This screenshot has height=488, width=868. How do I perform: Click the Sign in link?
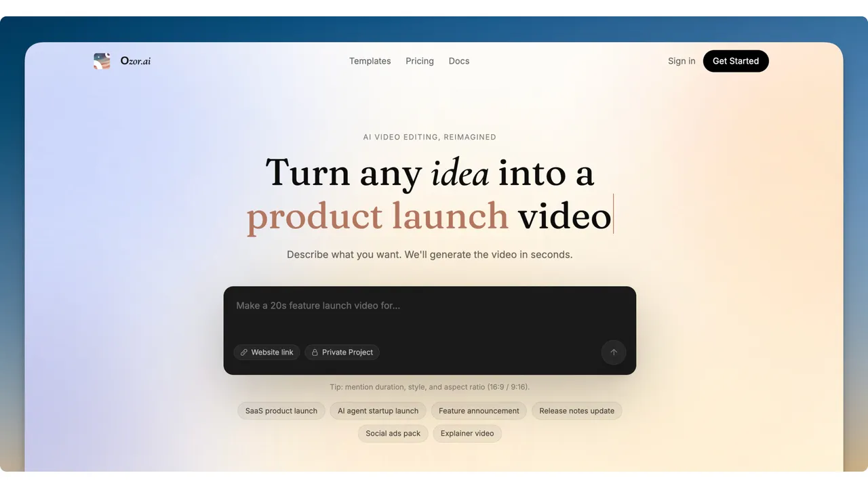pyautogui.click(x=682, y=61)
